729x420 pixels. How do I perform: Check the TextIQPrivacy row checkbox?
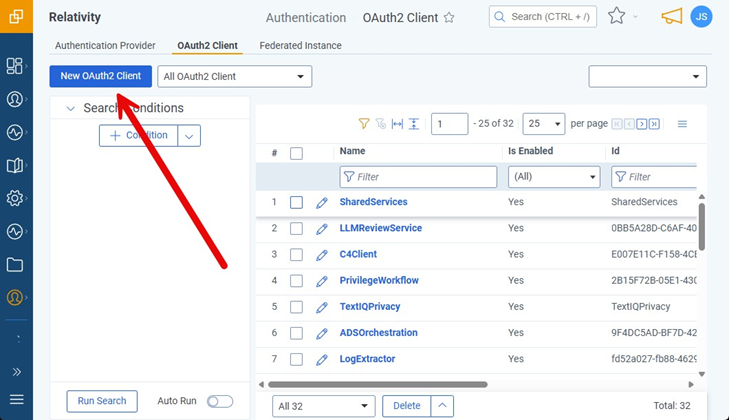coord(296,307)
